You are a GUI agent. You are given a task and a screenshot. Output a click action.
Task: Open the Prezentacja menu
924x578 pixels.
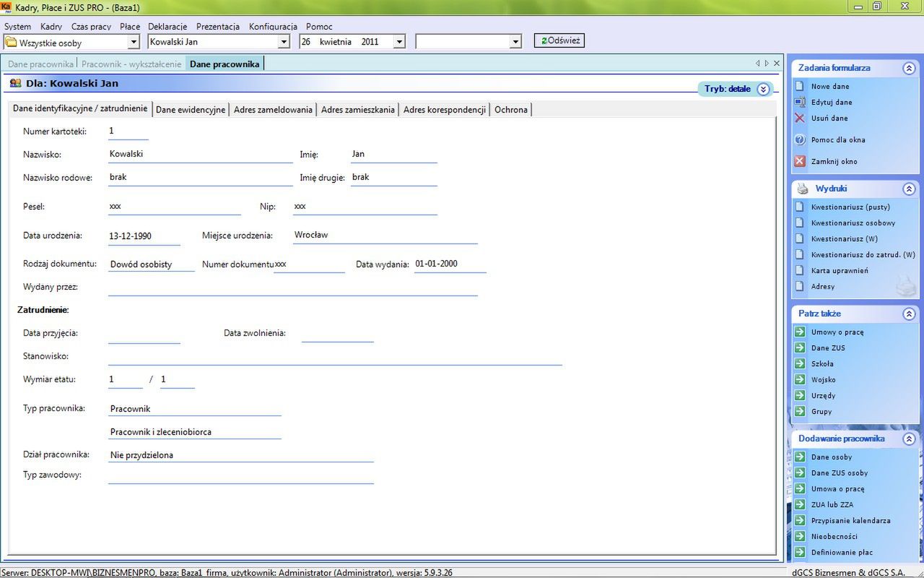point(218,27)
